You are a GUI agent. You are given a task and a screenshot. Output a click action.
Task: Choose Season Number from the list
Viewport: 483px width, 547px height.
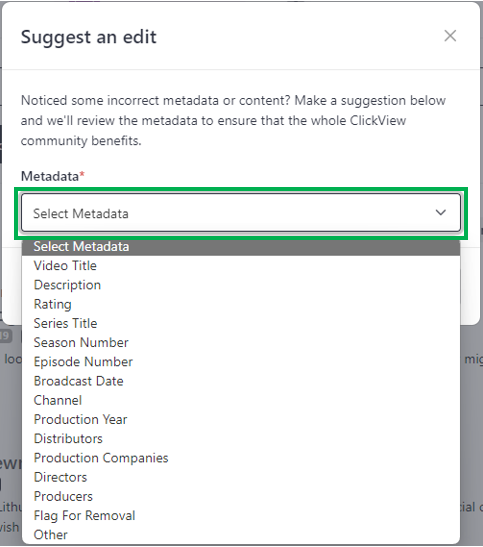(241, 343)
